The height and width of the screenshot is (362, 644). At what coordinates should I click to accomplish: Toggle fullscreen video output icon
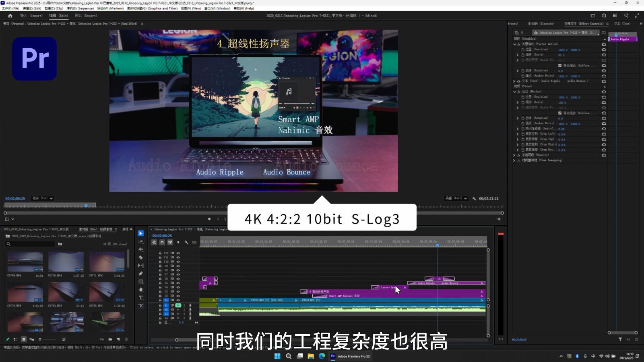637,16
